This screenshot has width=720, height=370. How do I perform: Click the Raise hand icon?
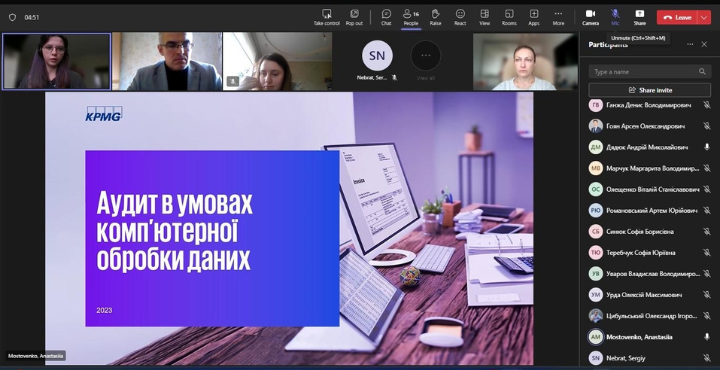tap(435, 17)
